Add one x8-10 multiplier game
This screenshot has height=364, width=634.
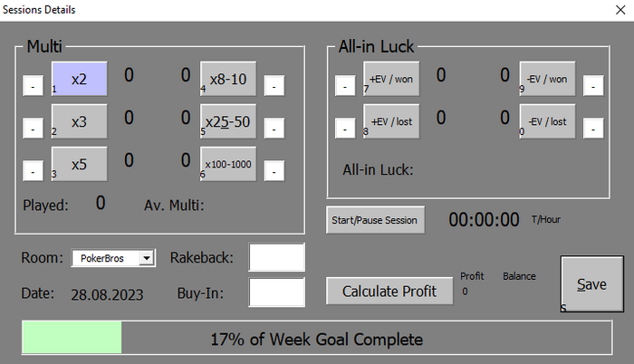coord(228,79)
